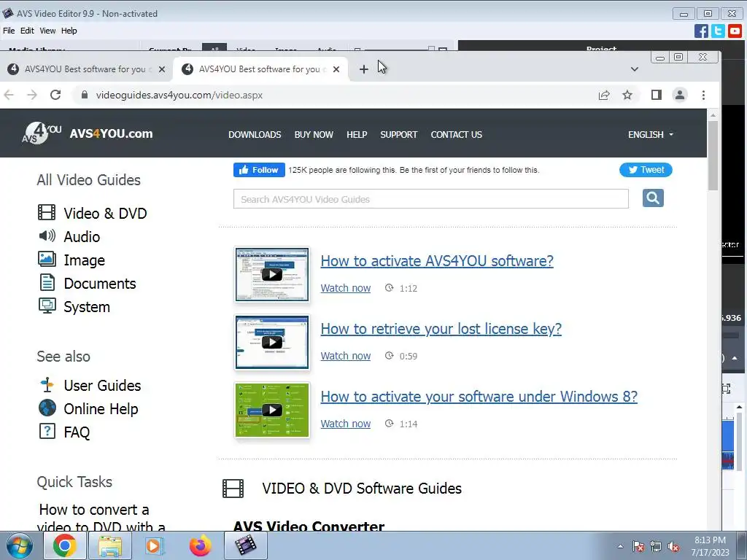Open the Video & DVD guides category
The height and width of the screenshot is (560, 747).
tap(105, 213)
